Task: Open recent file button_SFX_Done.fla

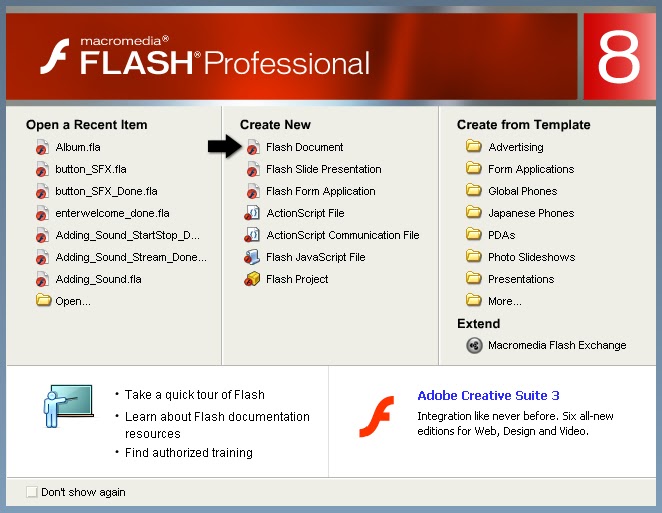Action: [x=106, y=191]
